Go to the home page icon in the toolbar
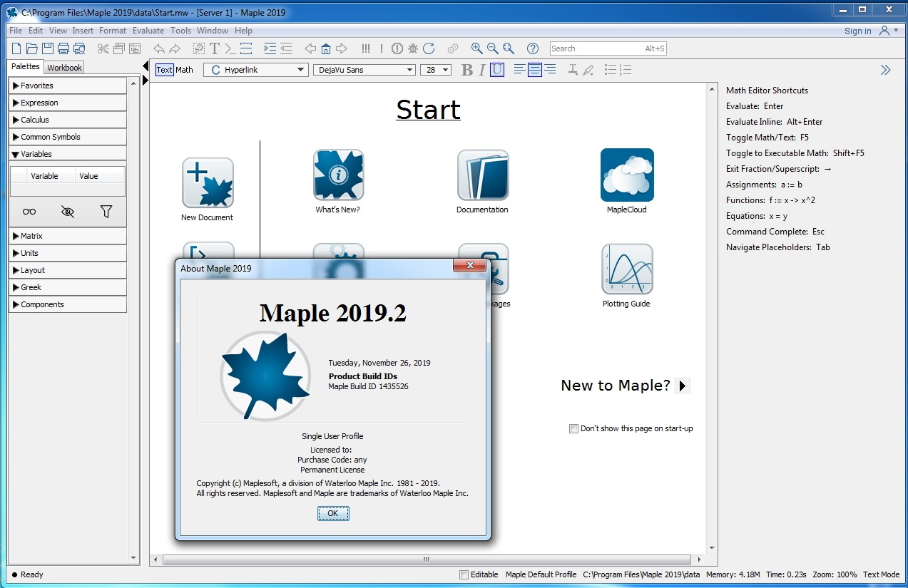This screenshot has height=588, width=908. pos(326,48)
